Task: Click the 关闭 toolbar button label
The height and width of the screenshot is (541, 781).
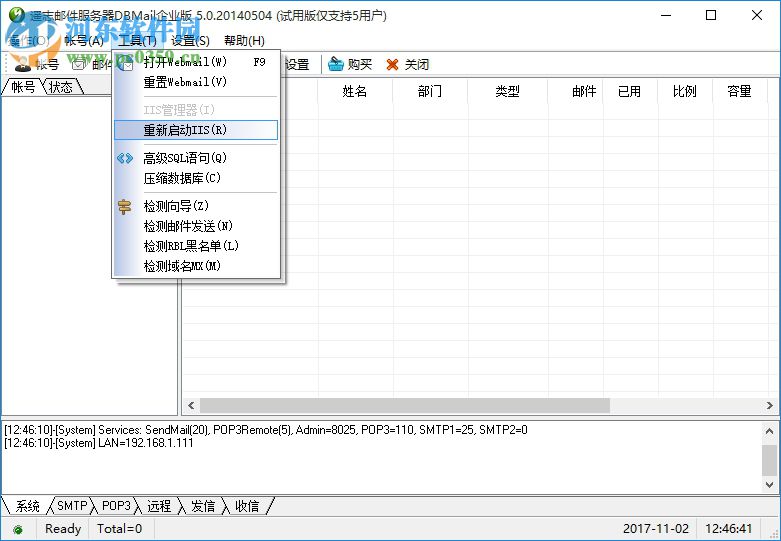Action: 417,64
